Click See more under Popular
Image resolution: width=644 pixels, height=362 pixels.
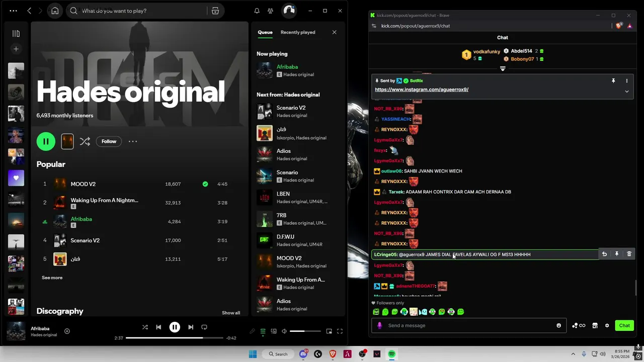(x=52, y=278)
